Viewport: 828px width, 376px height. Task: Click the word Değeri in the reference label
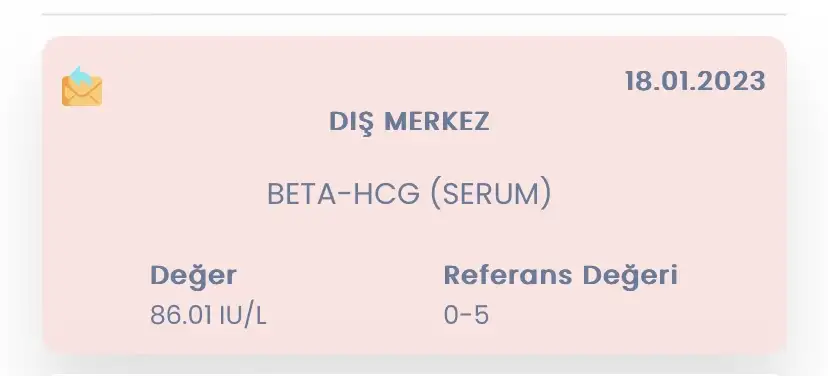coord(630,275)
